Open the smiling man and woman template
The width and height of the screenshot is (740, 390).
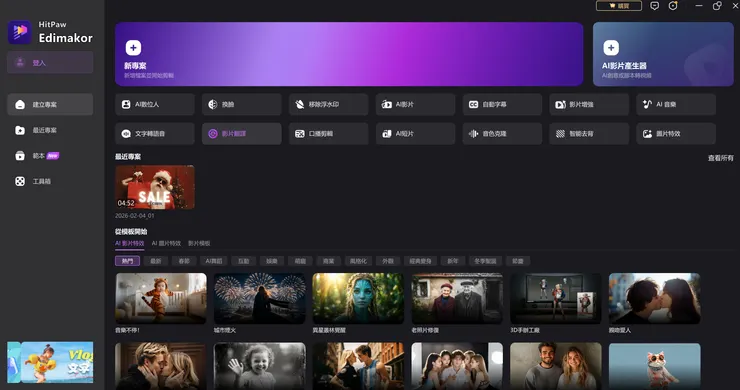[555, 366]
